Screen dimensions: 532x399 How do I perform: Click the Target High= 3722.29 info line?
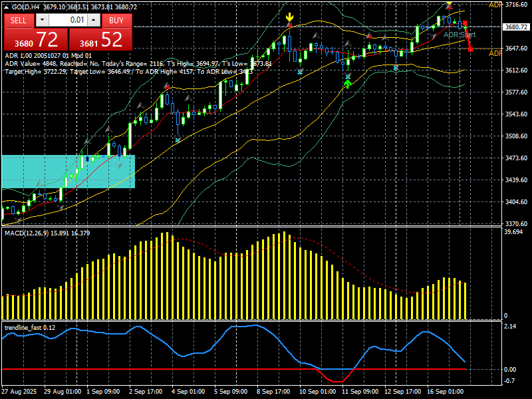pos(128,72)
